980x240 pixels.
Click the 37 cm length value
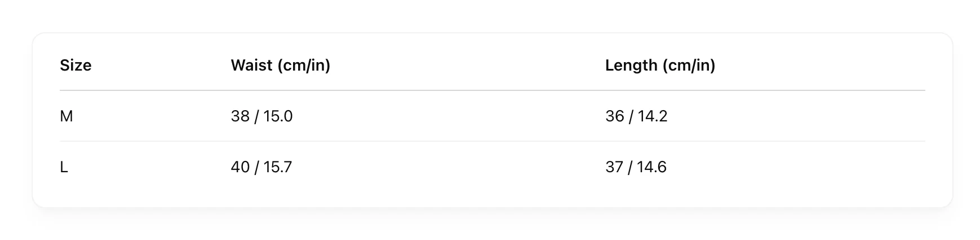tap(614, 167)
